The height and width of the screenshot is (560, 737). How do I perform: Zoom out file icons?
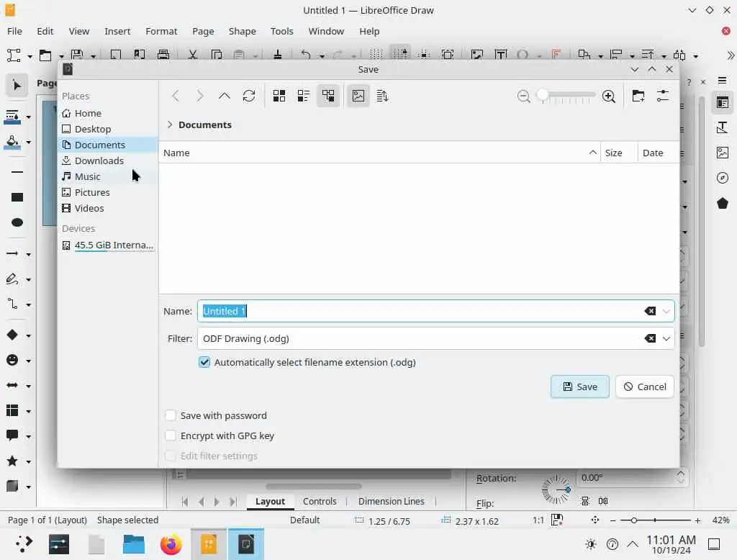coord(524,96)
